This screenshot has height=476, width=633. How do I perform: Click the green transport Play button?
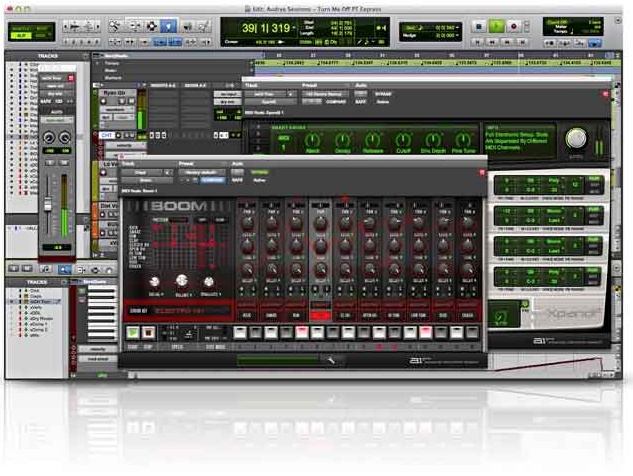[497, 27]
